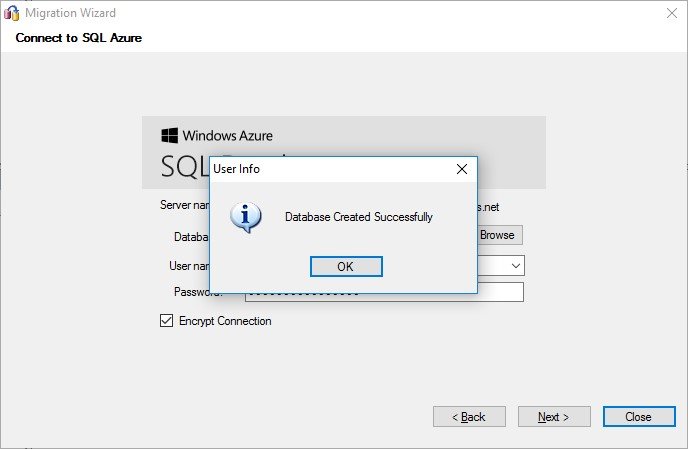Open the User name dropdown arrow
This screenshot has height=449, width=688.
coord(516,266)
